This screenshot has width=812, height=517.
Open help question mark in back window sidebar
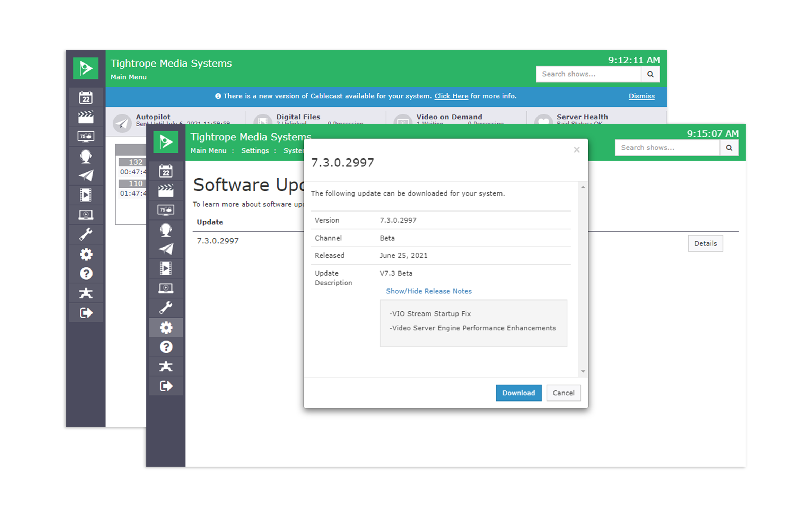tap(86, 274)
